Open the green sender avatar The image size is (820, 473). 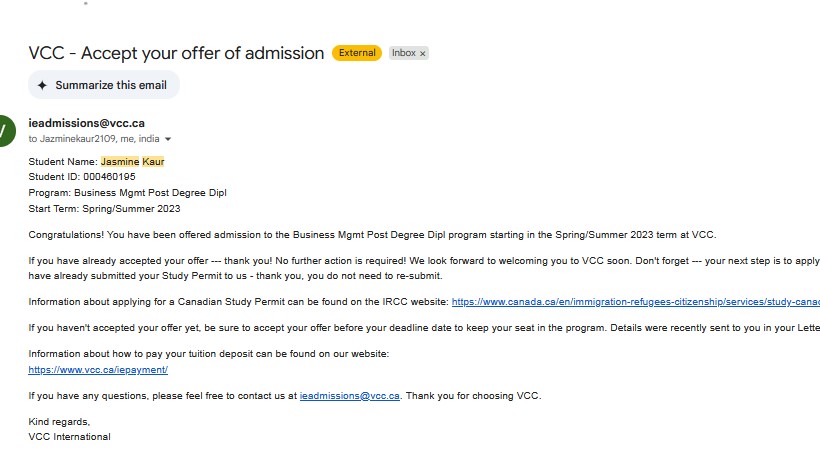tap(5, 130)
